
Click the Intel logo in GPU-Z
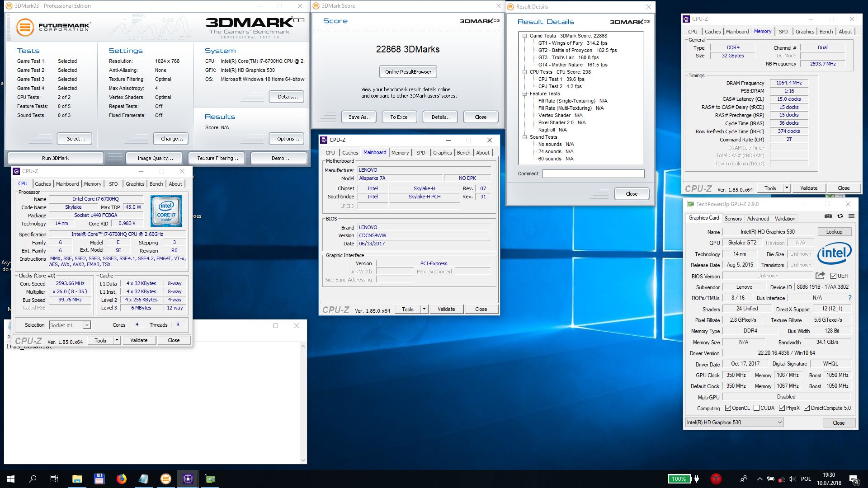[x=834, y=253]
